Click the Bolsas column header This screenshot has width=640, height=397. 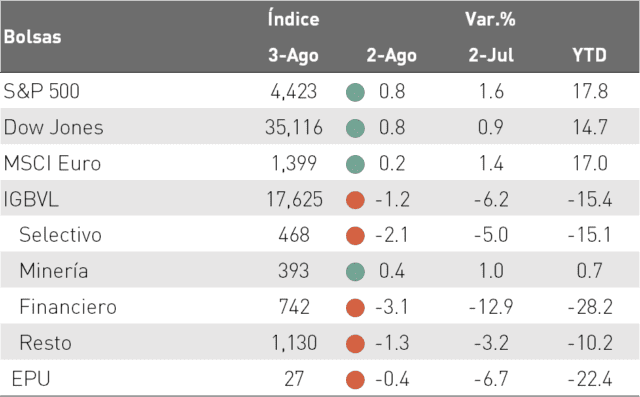point(33,37)
